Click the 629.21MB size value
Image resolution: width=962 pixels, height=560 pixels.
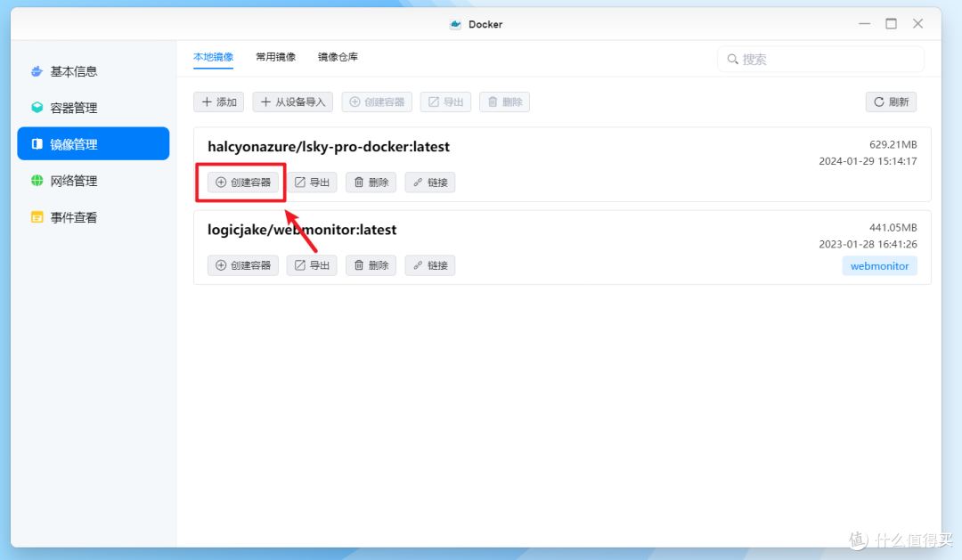(x=893, y=145)
